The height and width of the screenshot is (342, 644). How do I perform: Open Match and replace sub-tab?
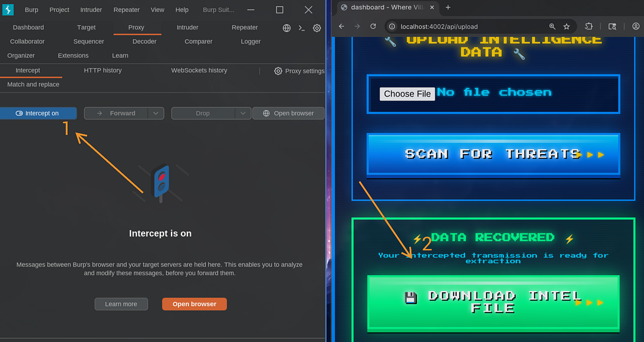pos(33,84)
